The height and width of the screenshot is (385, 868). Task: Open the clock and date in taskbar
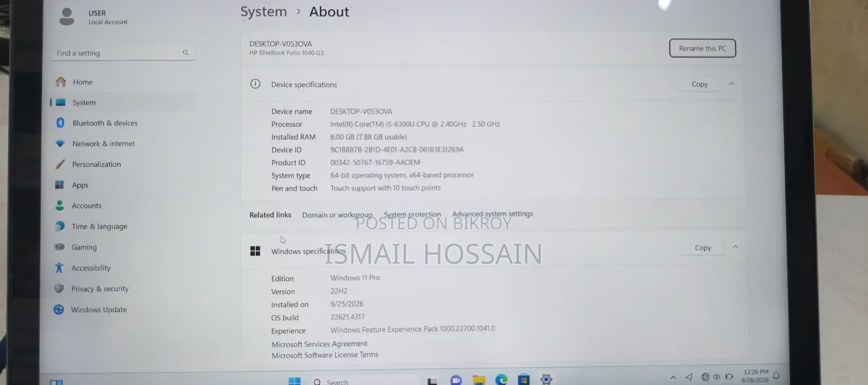click(755, 376)
